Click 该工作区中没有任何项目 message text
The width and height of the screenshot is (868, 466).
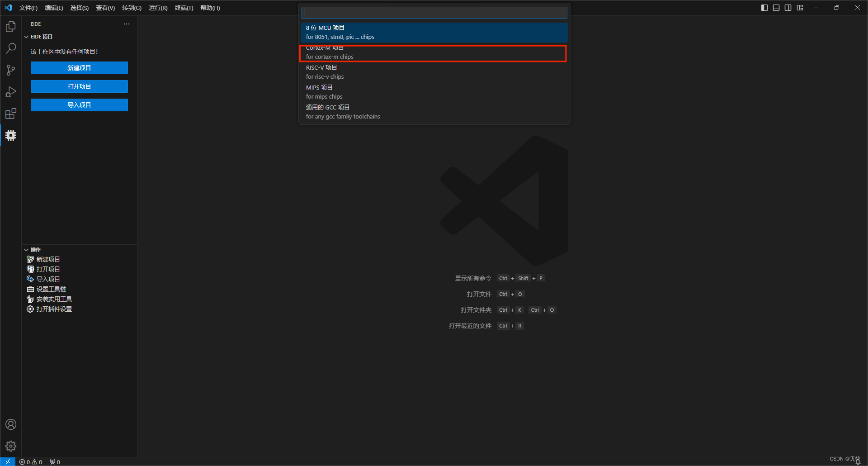coord(64,52)
